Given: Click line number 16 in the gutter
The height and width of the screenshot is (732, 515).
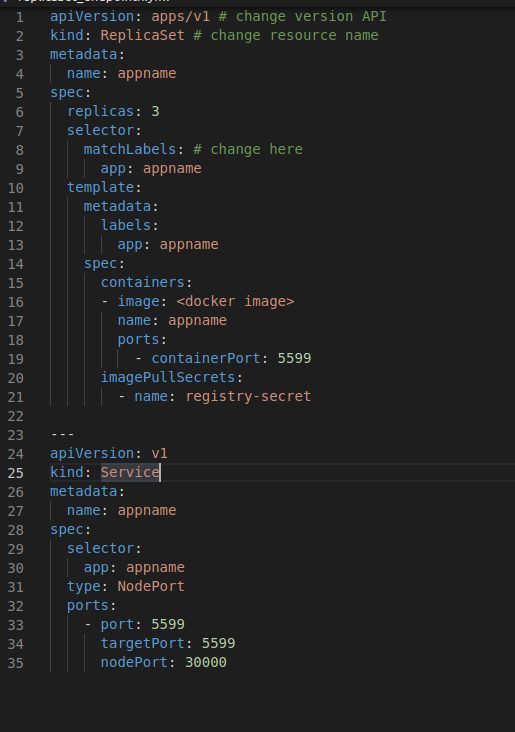Looking at the screenshot, I should (15, 303).
